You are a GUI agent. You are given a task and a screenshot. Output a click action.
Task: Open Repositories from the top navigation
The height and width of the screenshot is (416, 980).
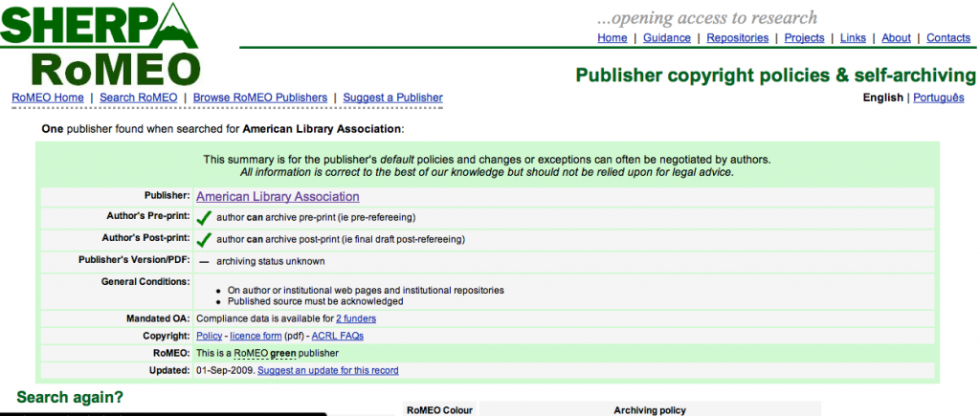tap(737, 38)
